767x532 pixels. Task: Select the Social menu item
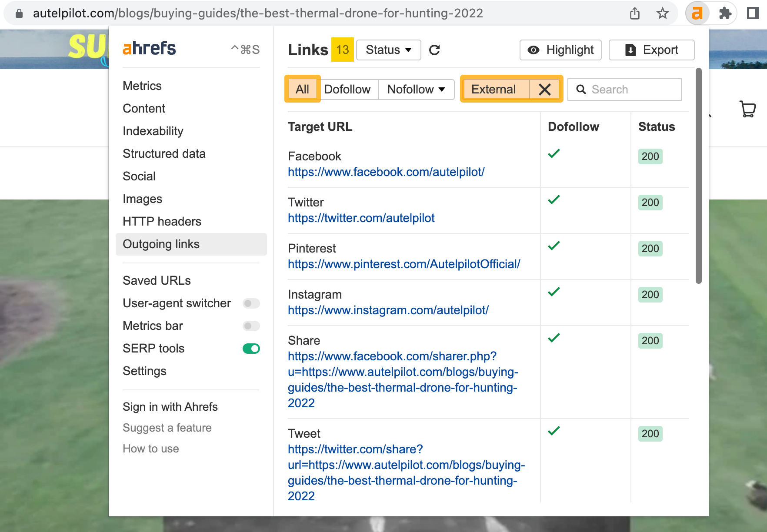(x=139, y=176)
